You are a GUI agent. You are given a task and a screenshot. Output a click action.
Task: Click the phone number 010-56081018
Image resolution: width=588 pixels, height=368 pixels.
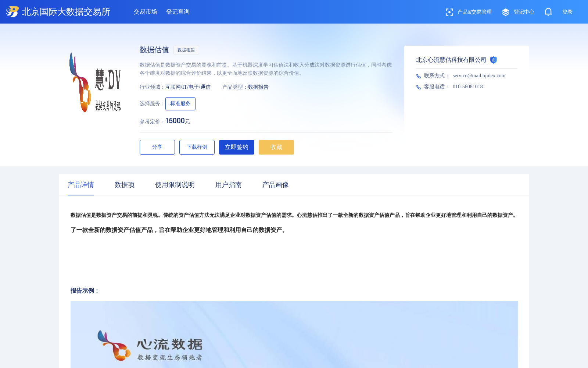tap(468, 87)
